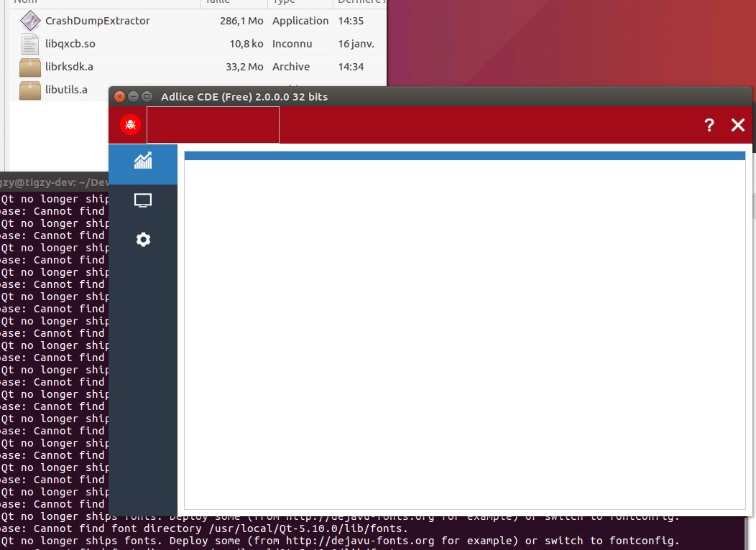This screenshot has width=756, height=550.
Task: Click the red bug logo icon
Action: click(130, 125)
